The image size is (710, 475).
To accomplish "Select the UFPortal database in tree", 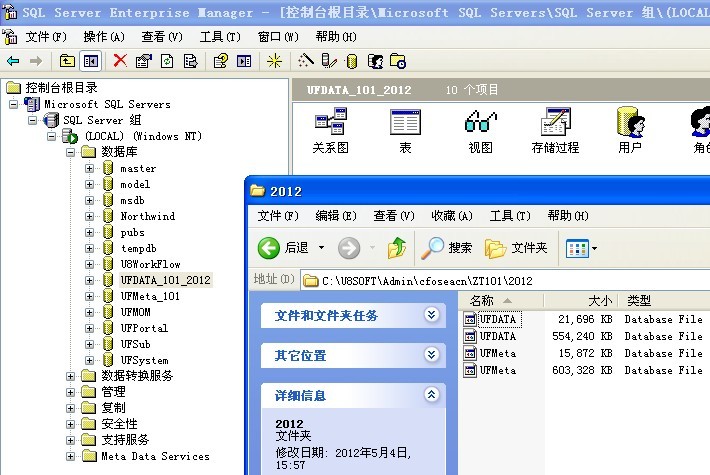I will coord(144,328).
